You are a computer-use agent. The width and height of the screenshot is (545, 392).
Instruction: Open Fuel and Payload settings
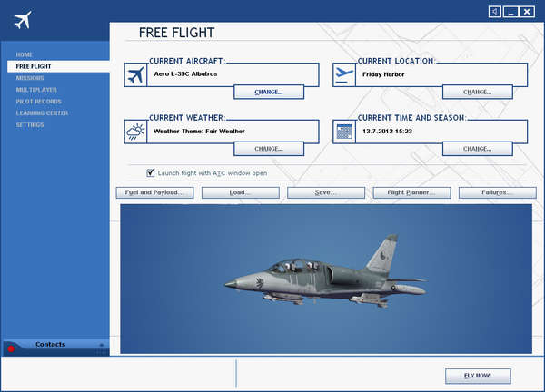click(154, 192)
